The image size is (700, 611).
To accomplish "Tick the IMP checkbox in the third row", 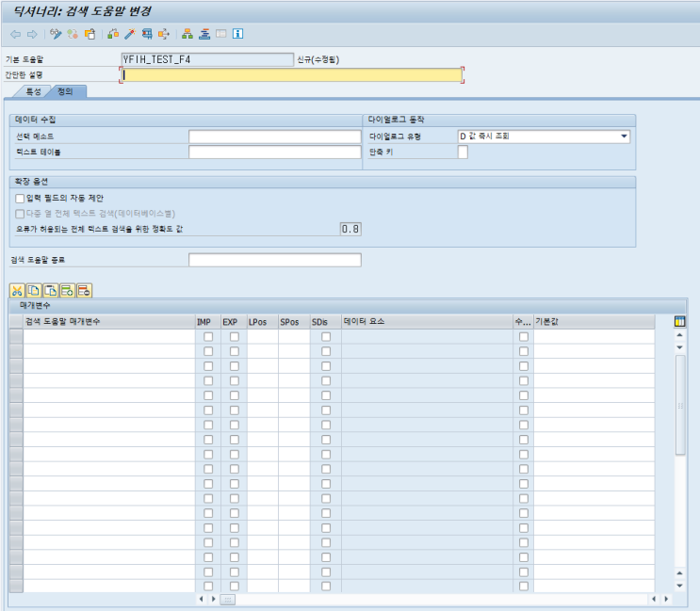I will (208, 366).
